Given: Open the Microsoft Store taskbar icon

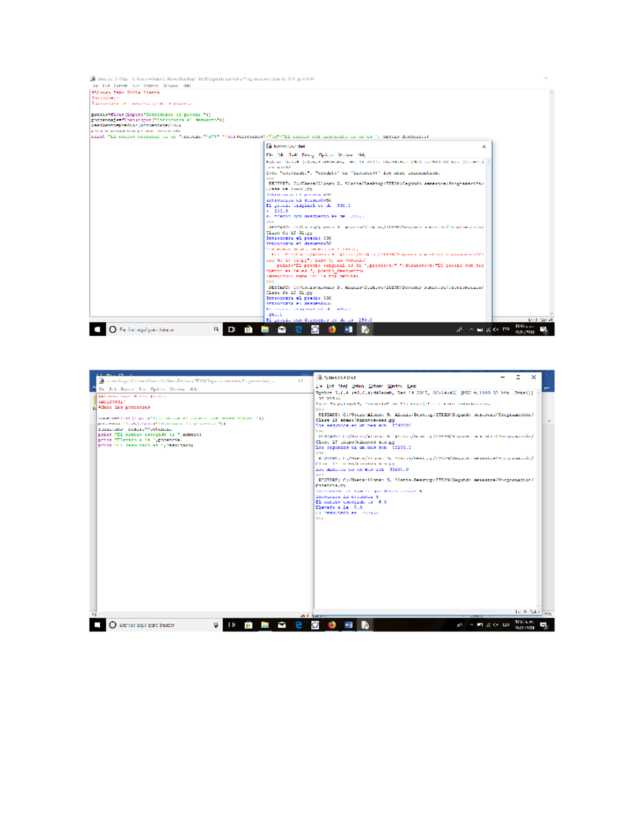Looking at the screenshot, I should pyautogui.click(x=248, y=329).
